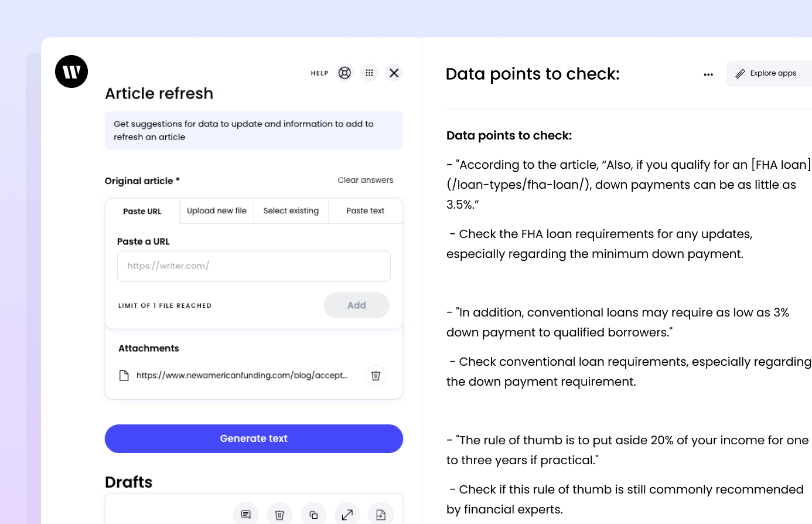Switch to the Upload new file tab
Viewport: 812px width, 524px height.
tap(216, 210)
